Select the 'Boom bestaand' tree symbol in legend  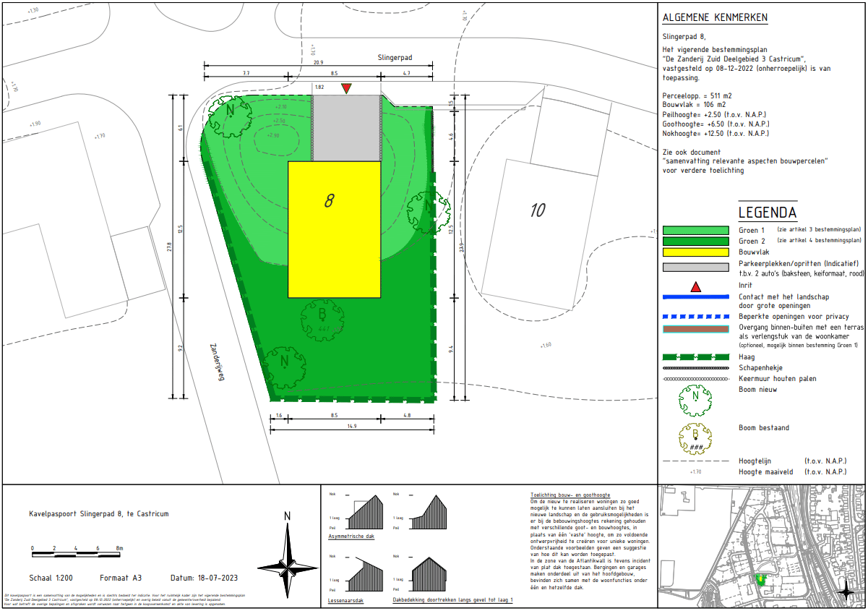[x=695, y=438]
